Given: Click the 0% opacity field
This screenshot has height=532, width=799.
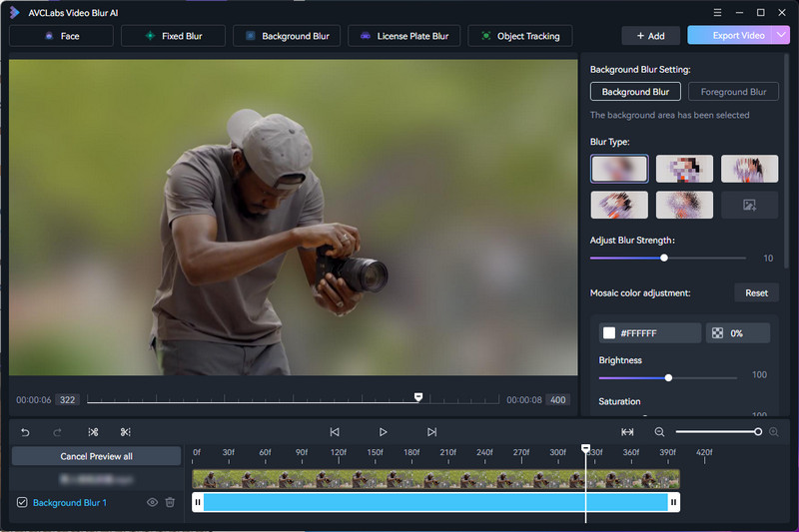Looking at the screenshot, I should tap(738, 333).
